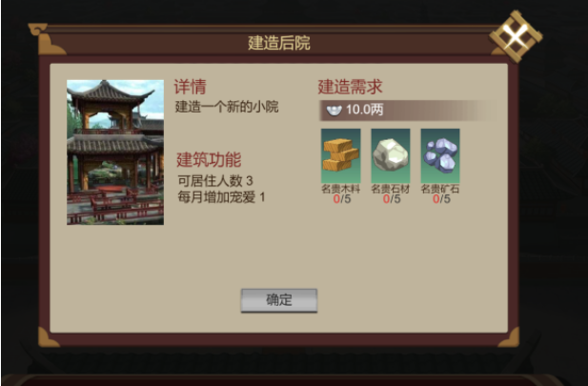Click the 确定 confirm button
The image size is (588, 386).
point(279,300)
